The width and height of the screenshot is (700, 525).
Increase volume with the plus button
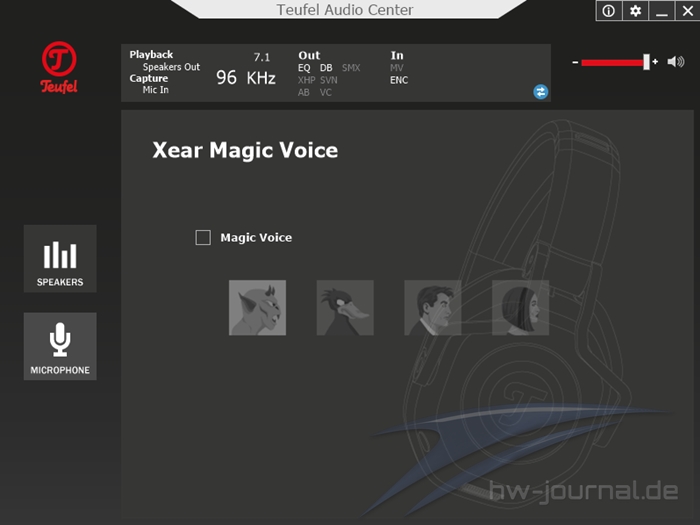point(656,62)
